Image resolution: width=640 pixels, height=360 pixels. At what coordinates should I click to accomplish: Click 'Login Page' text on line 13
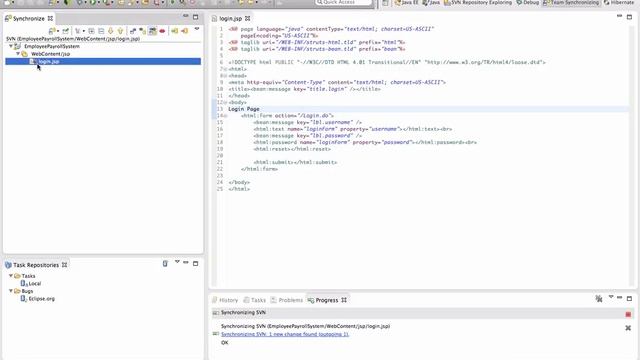pos(244,109)
